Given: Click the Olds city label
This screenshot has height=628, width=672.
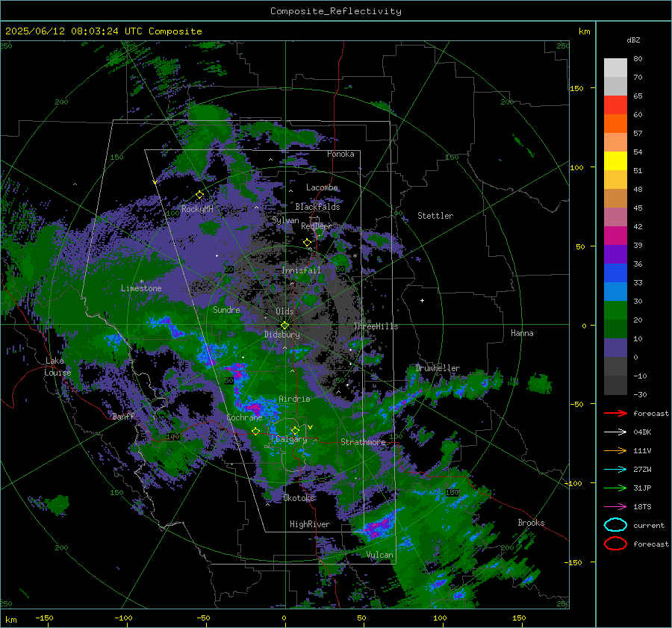Looking at the screenshot, I should tap(284, 311).
